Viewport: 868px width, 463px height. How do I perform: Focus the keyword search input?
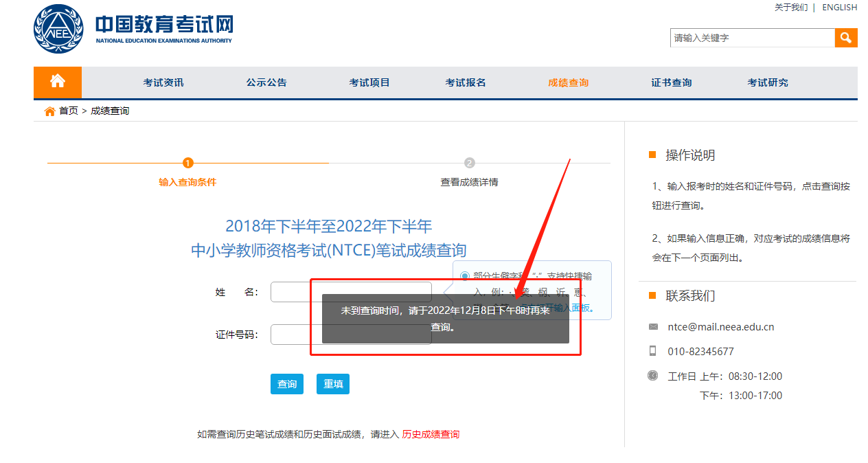point(753,38)
